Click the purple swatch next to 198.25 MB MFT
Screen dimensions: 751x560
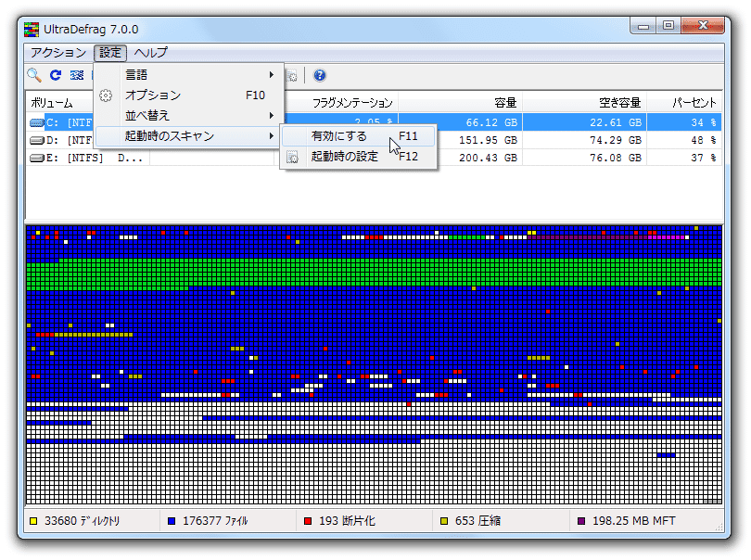tap(581, 521)
